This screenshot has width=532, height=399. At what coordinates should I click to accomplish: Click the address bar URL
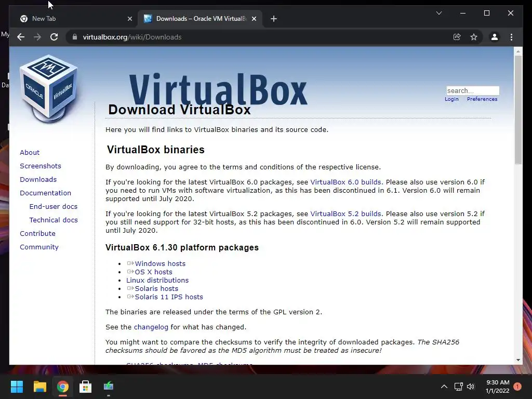pos(132,37)
